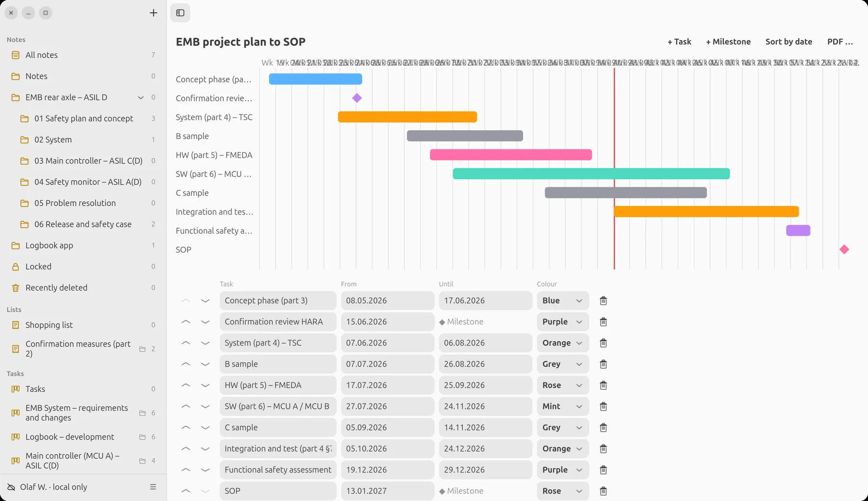
Task: Select All notes in sidebar
Action: [x=83, y=55]
